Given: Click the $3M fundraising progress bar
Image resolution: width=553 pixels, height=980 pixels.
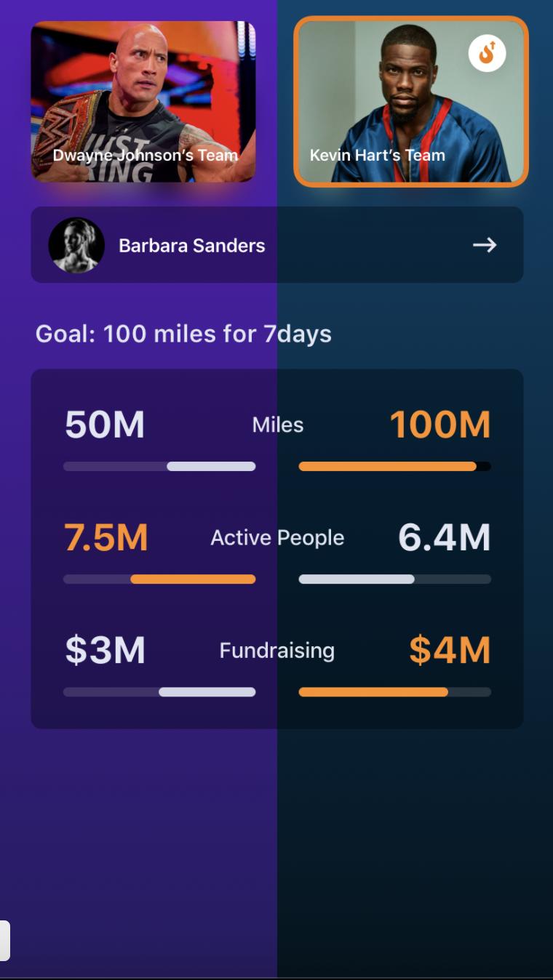Looking at the screenshot, I should coord(159,692).
